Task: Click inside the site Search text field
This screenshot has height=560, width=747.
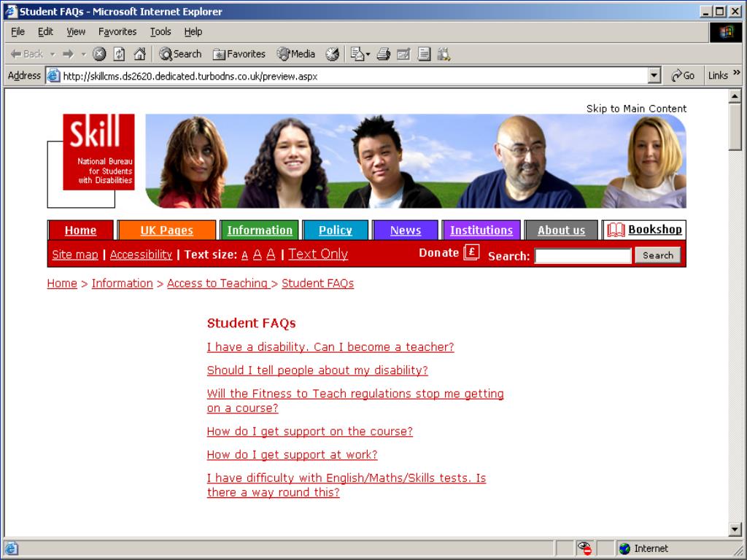Action: click(x=583, y=256)
